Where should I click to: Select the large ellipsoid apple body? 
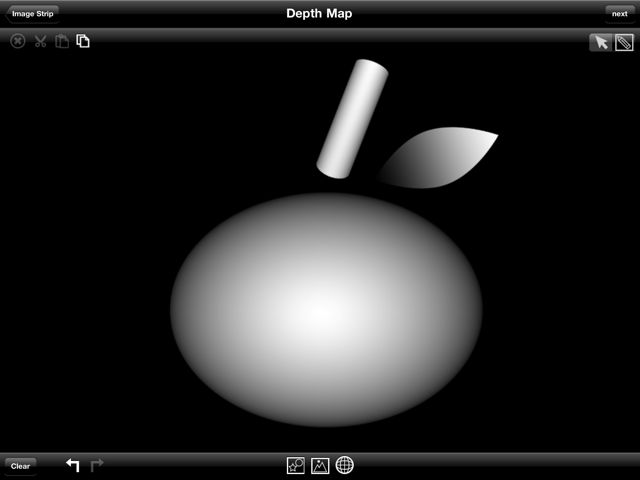(x=326, y=310)
